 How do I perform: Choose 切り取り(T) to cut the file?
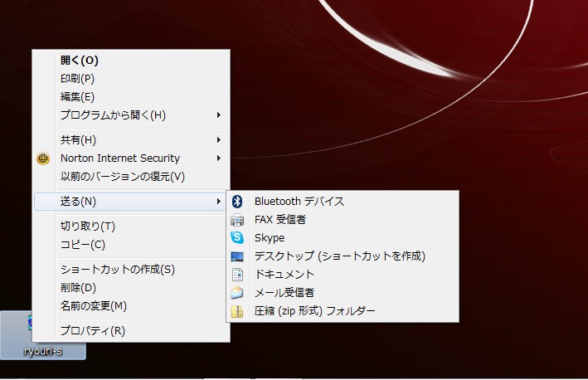pos(131,227)
